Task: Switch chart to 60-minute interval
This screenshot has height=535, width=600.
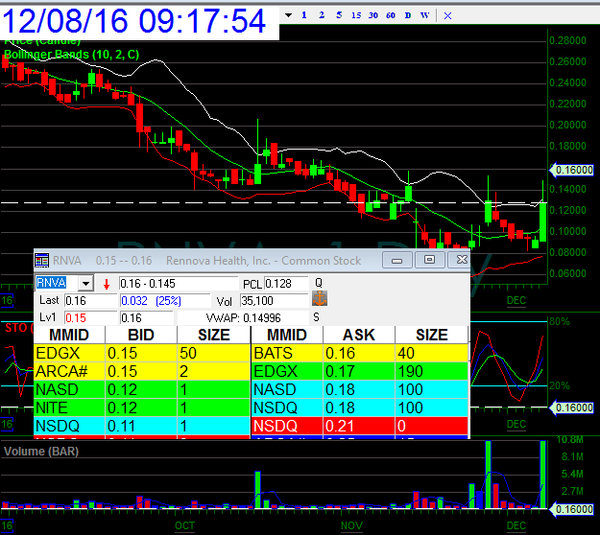Action: [x=390, y=16]
